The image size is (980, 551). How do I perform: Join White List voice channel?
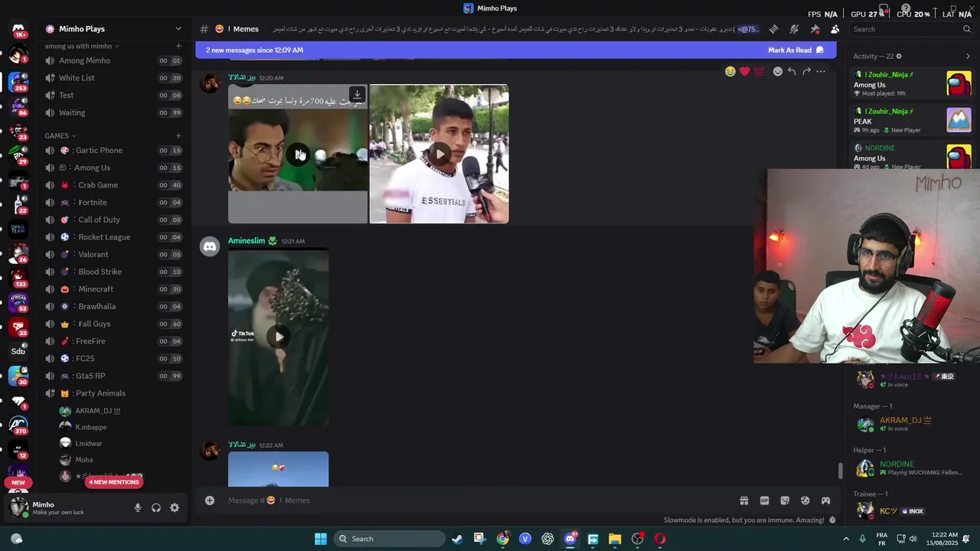(x=113, y=78)
